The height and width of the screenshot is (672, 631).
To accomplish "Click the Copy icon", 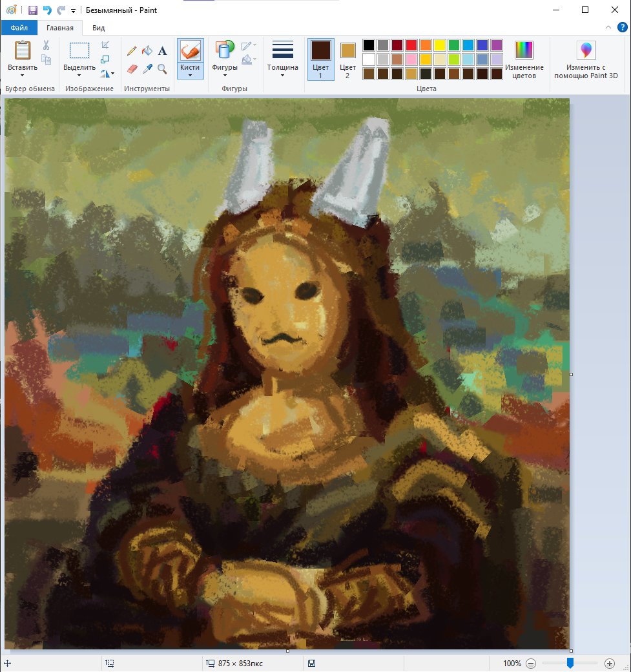I will point(47,59).
